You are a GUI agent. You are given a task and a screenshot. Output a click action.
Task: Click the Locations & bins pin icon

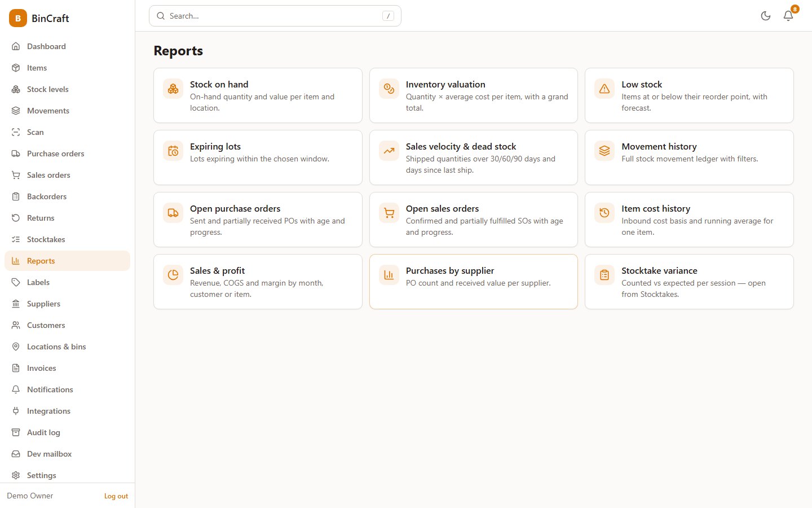(x=16, y=347)
